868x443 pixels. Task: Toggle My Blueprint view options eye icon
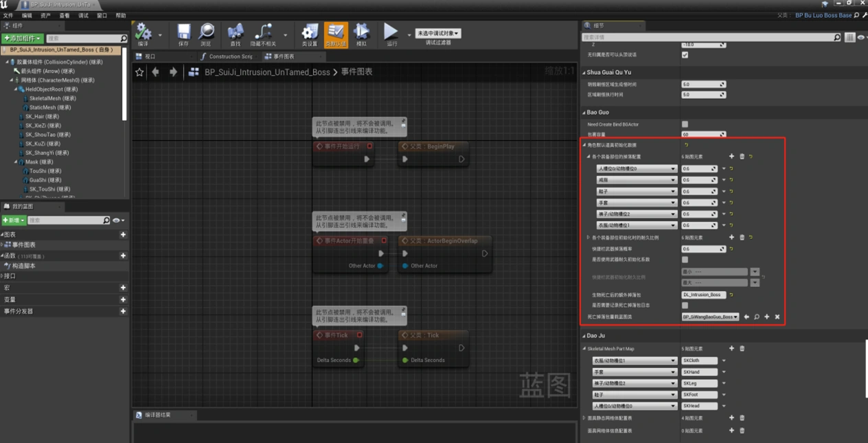tap(118, 220)
